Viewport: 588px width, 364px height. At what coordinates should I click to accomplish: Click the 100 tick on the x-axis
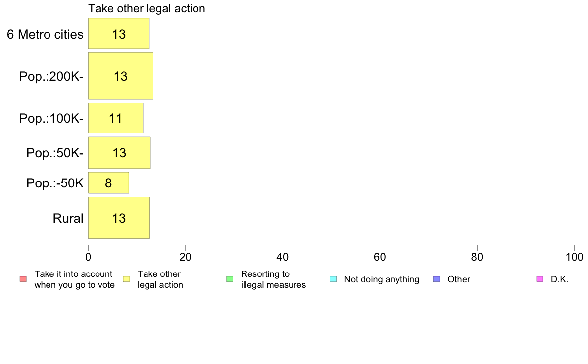point(574,257)
